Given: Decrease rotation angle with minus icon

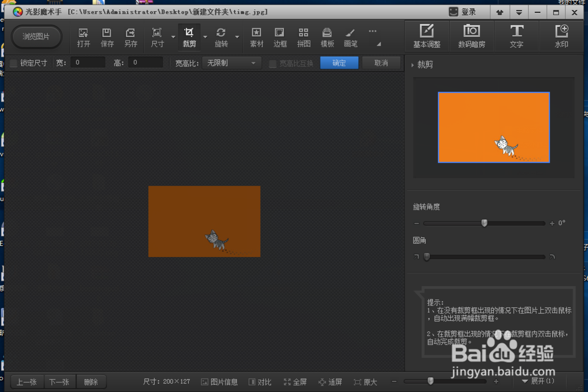Looking at the screenshot, I should [416, 223].
